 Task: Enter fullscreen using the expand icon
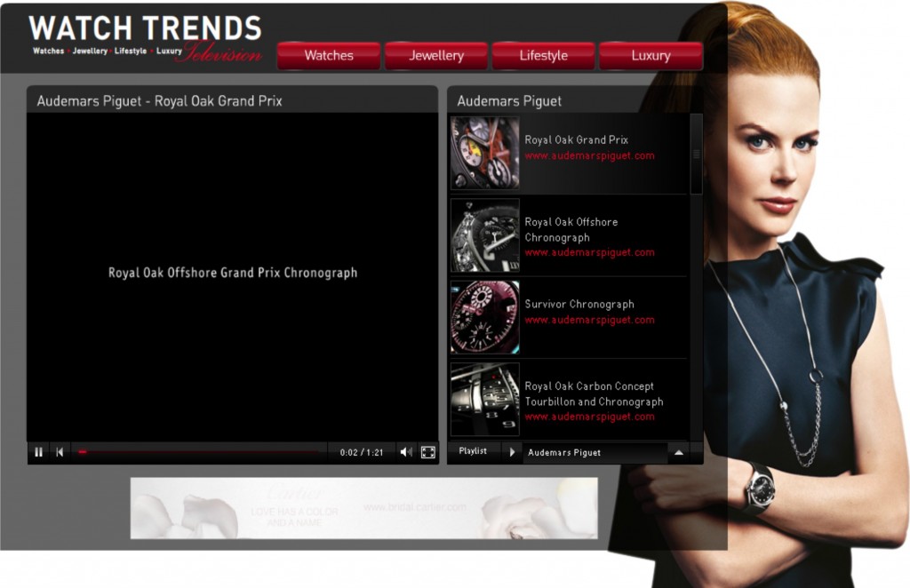pyautogui.click(x=428, y=452)
